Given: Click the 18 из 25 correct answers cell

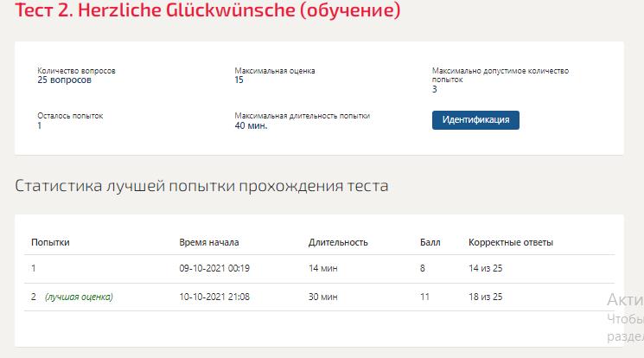Looking at the screenshot, I should (x=486, y=297).
